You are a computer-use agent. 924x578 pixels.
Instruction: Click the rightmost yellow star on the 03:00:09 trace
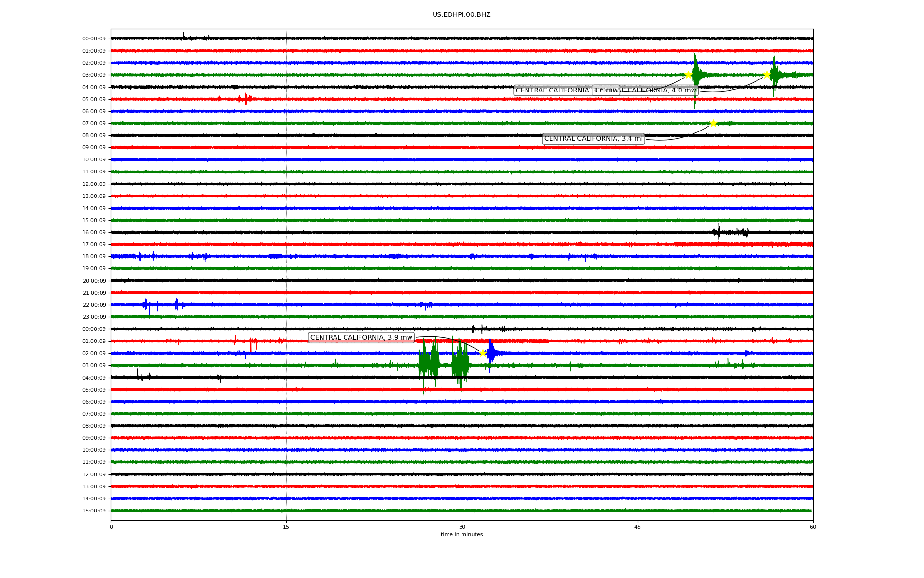click(767, 75)
